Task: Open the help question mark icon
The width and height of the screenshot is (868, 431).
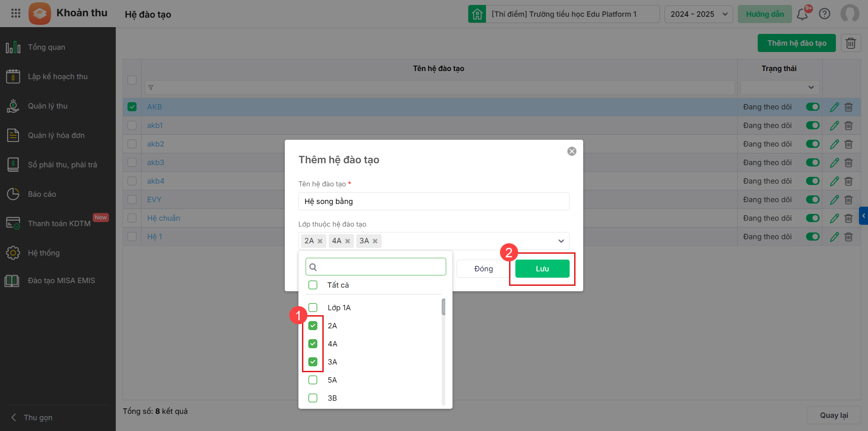Action: [825, 14]
